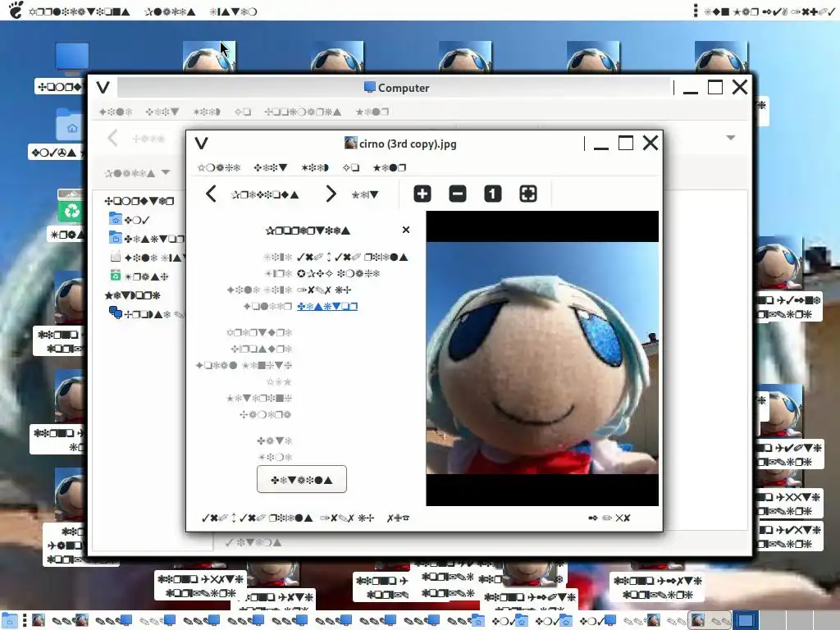The height and width of the screenshot is (630, 840).
Task: Open the System menu on top panel
Action: (233, 11)
